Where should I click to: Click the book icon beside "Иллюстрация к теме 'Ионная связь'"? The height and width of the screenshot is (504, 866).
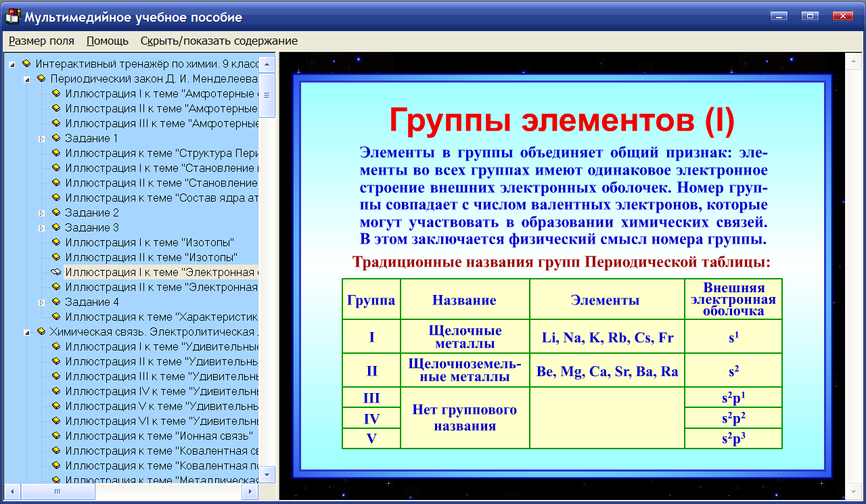57,436
